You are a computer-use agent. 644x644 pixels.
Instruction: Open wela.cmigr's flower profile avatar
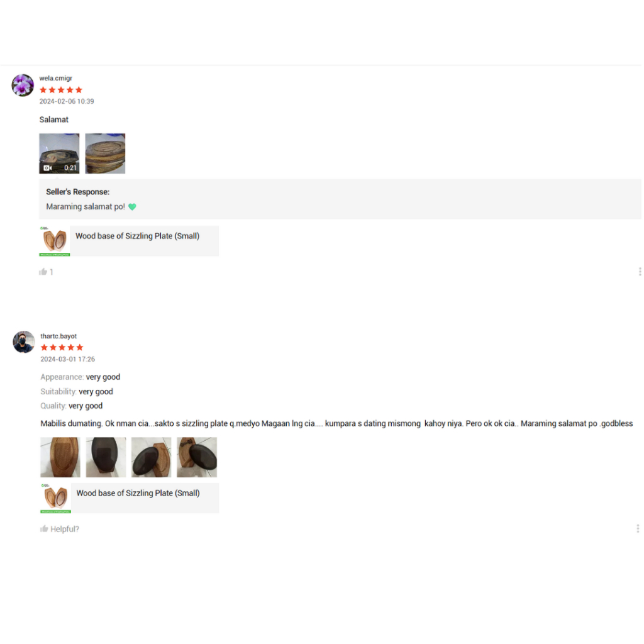click(23, 86)
